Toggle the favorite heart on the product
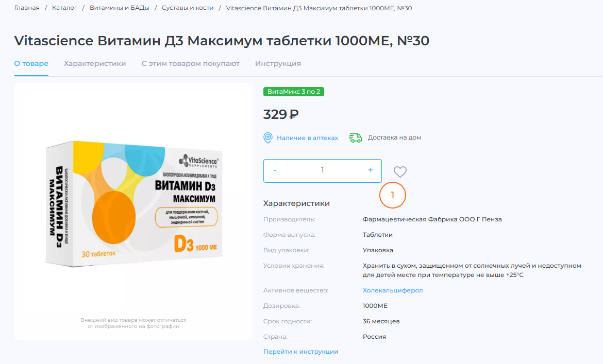603x364 pixels. coord(399,171)
